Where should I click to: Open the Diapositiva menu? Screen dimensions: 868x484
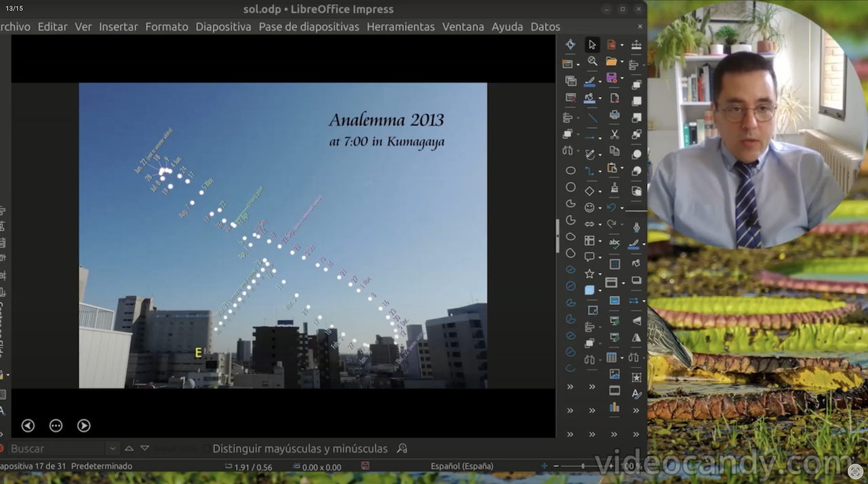(223, 26)
